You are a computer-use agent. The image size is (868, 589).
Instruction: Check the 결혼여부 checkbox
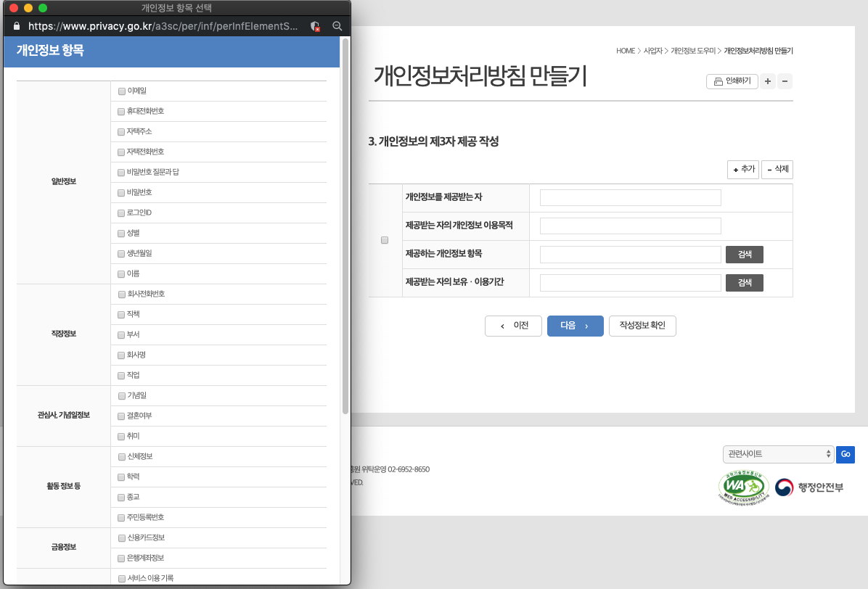point(121,416)
